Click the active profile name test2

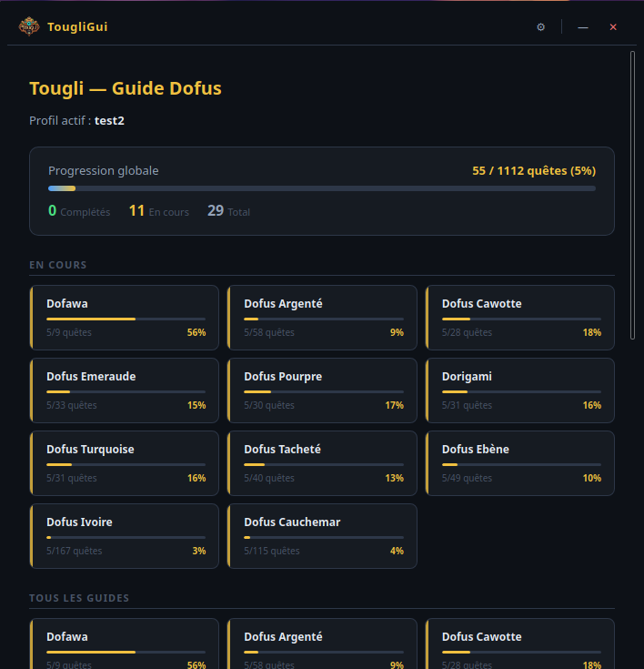point(110,121)
